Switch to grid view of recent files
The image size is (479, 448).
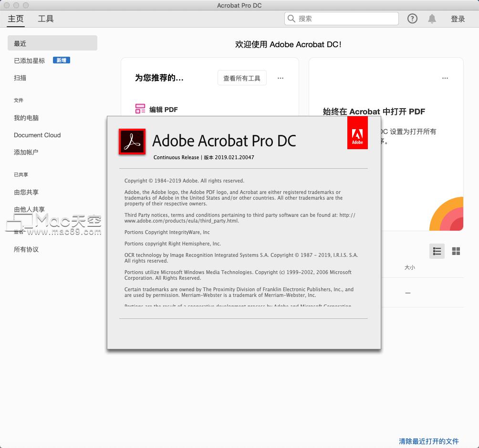456,251
